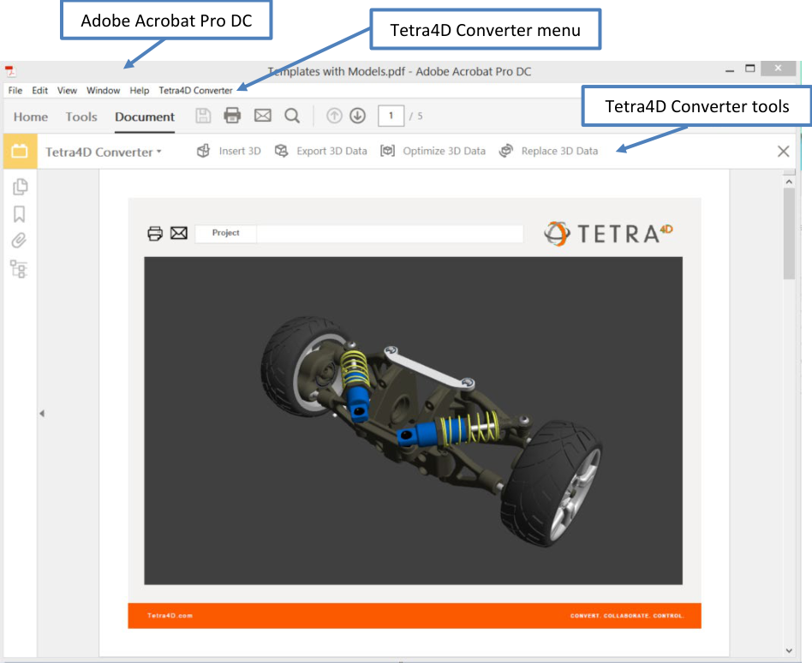Open the Model Tree panel icon

click(x=19, y=269)
